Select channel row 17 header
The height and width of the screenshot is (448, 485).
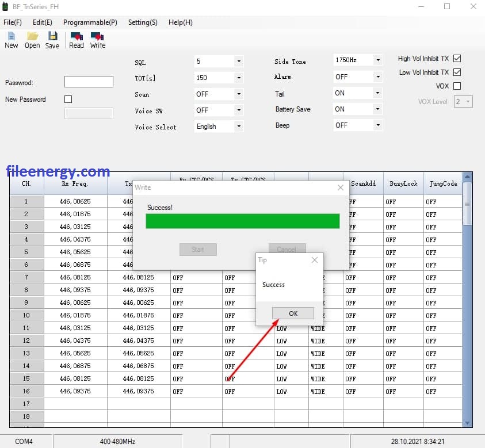pos(26,404)
